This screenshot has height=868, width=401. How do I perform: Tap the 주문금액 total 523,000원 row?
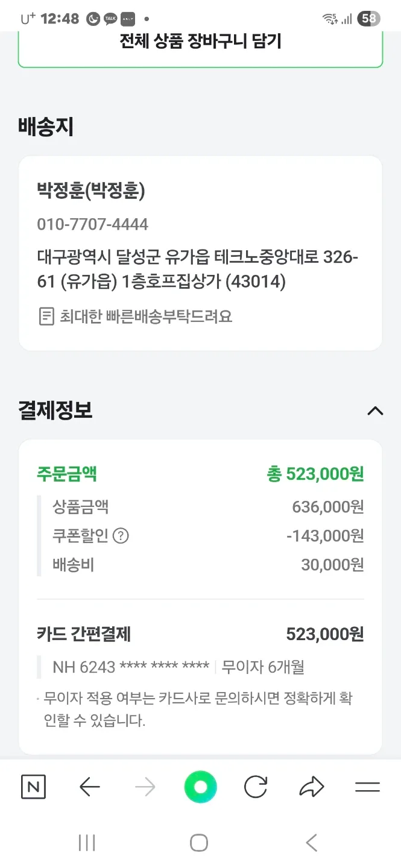click(x=200, y=474)
